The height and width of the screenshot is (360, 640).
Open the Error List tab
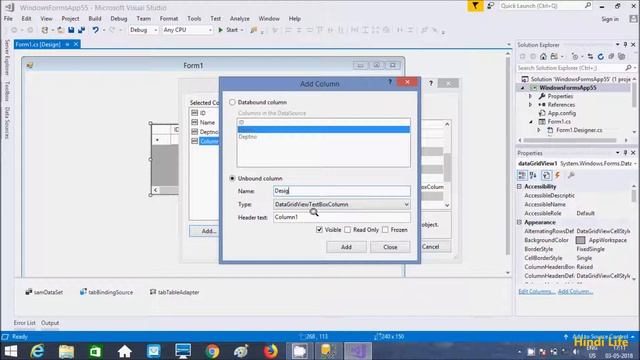click(x=24, y=323)
